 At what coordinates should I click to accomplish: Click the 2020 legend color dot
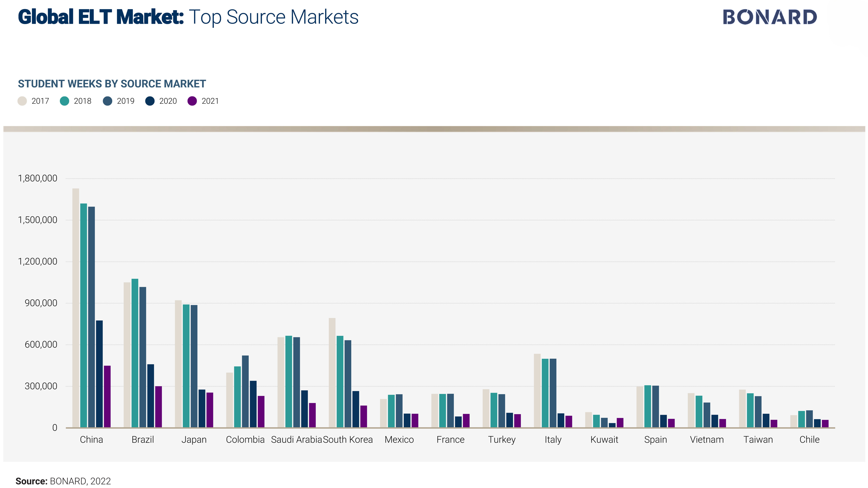point(150,101)
